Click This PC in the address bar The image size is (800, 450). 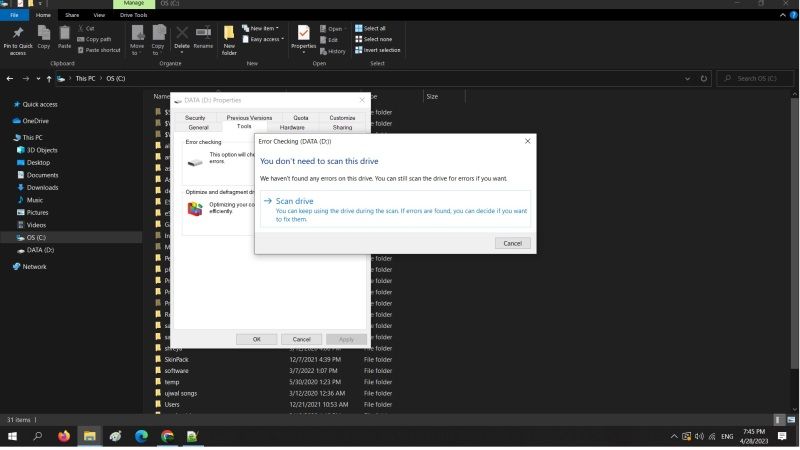tap(85, 79)
